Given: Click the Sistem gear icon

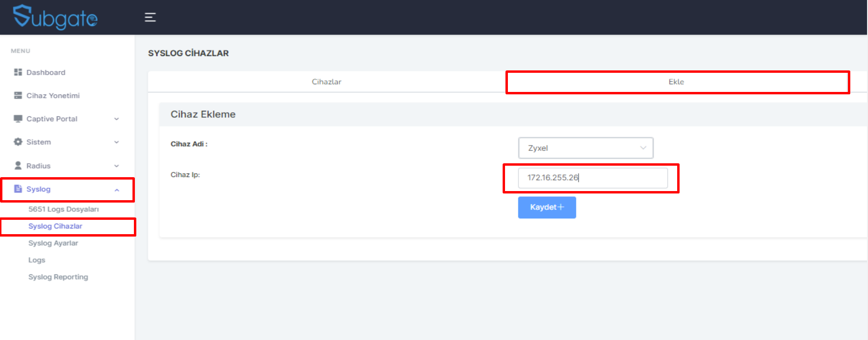Looking at the screenshot, I should coord(18,142).
